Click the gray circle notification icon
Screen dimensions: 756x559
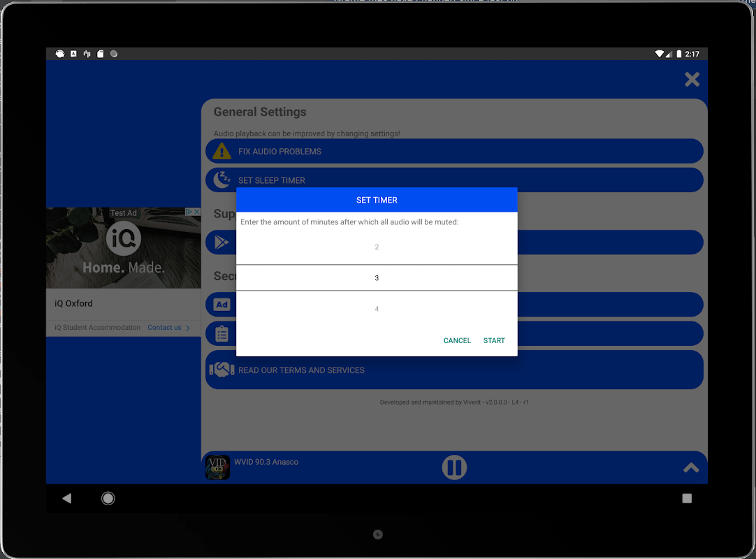click(x=114, y=54)
